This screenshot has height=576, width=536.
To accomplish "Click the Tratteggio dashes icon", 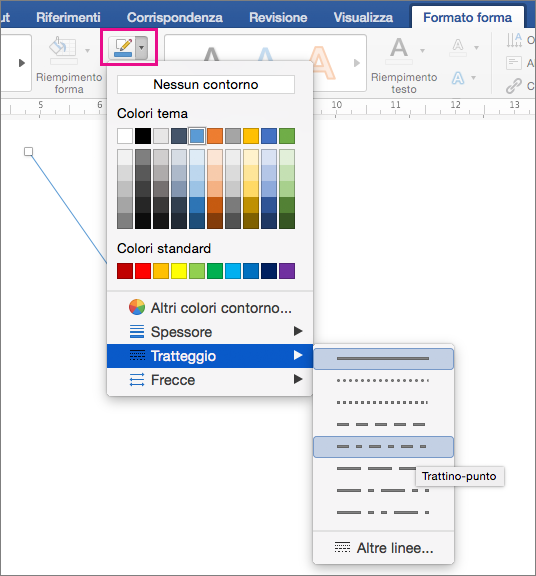I will (137, 356).
